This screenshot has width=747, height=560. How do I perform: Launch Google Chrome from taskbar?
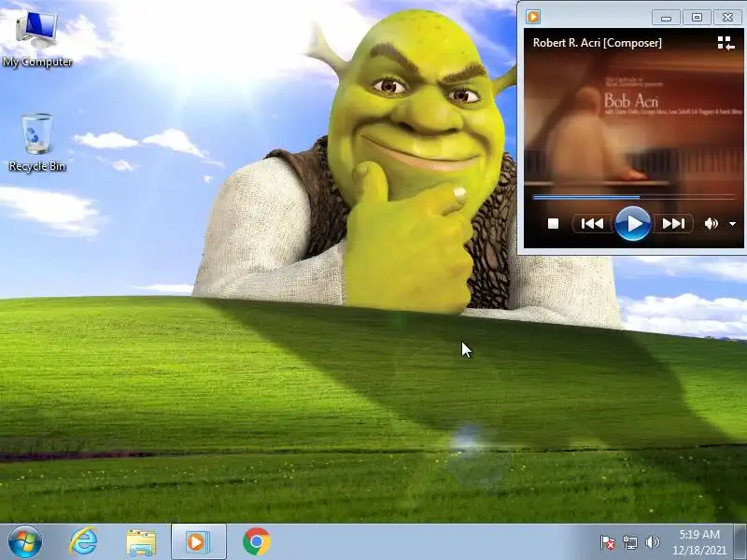(x=256, y=542)
